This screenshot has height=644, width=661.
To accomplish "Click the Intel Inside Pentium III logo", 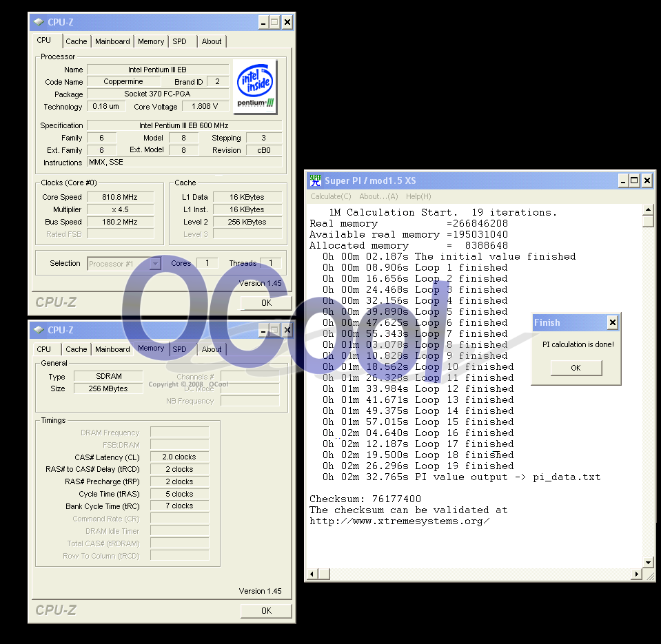I will coord(255,87).
